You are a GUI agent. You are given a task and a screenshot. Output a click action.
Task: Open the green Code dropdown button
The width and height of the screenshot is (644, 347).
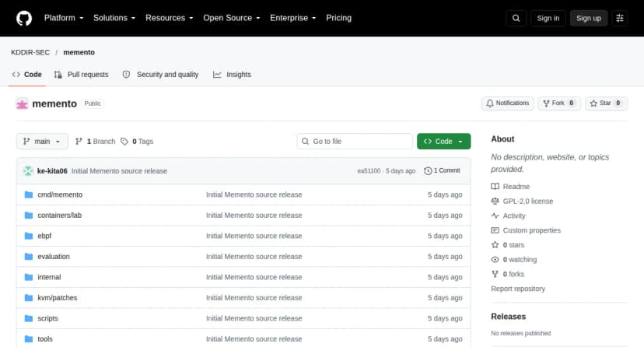(x=443, y=142)
